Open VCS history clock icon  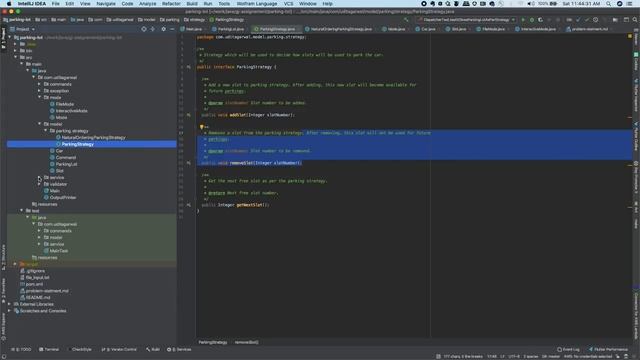point(596,20)
